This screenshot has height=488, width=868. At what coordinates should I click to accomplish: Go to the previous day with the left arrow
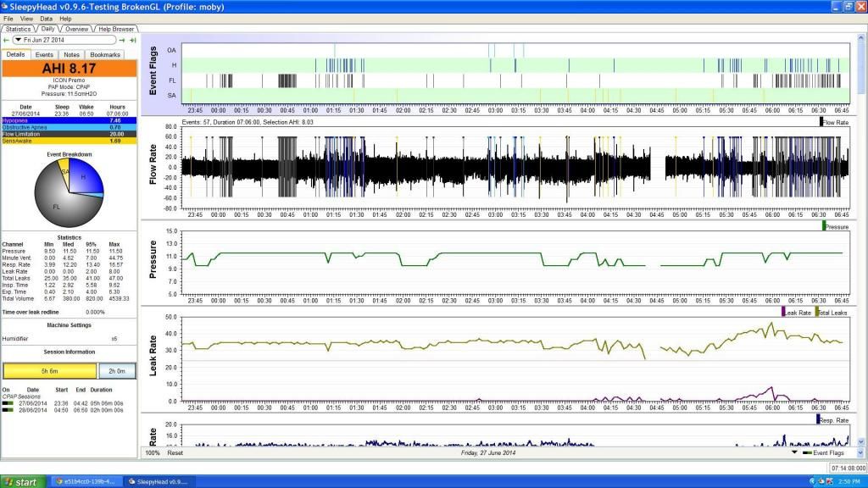coord(6,40)
